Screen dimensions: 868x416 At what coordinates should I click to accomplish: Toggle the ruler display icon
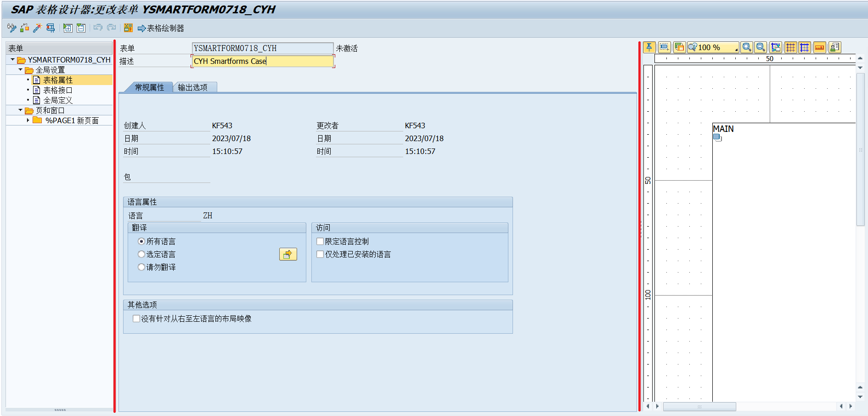point(819,47)
